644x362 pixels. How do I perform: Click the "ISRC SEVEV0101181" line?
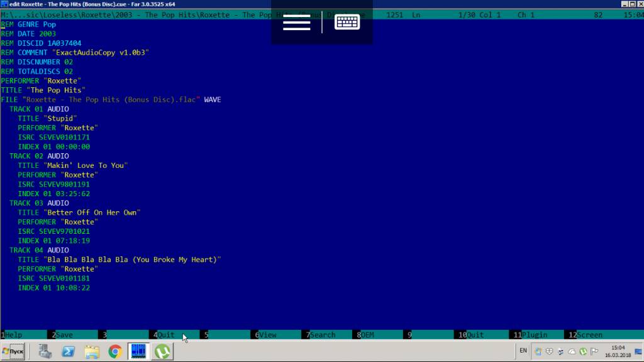54,280
